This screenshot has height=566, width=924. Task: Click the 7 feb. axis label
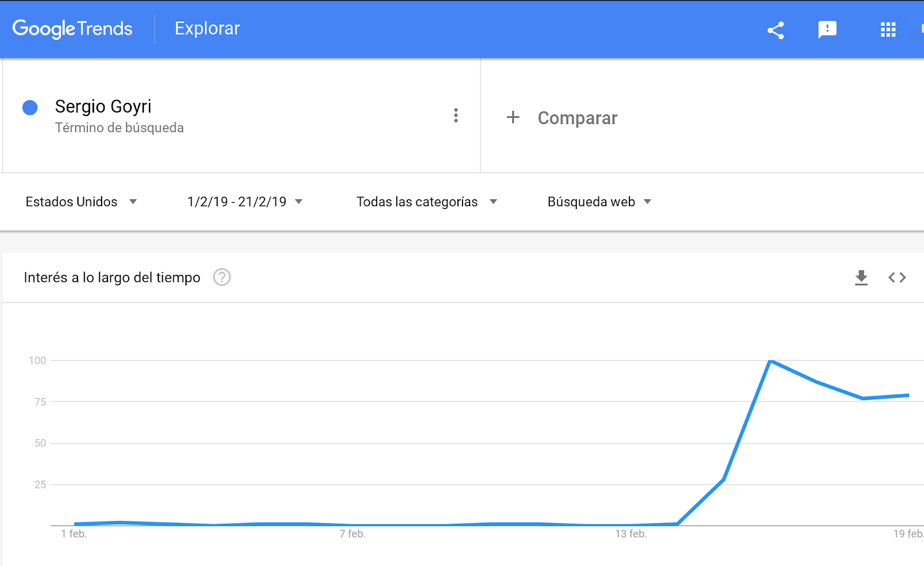[352, 534]
